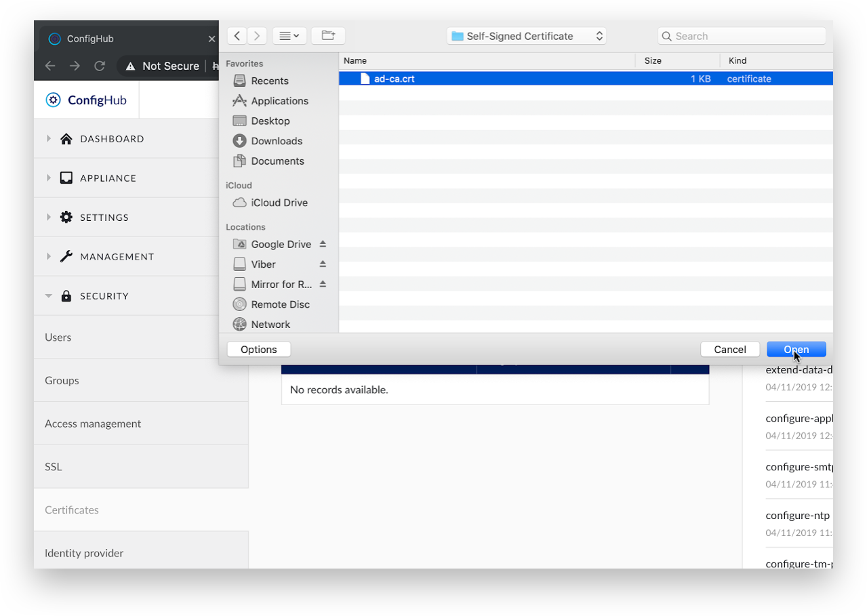Select the ad-ca.crt file
The width and height of the screenshot is (867, 616).
586,79
